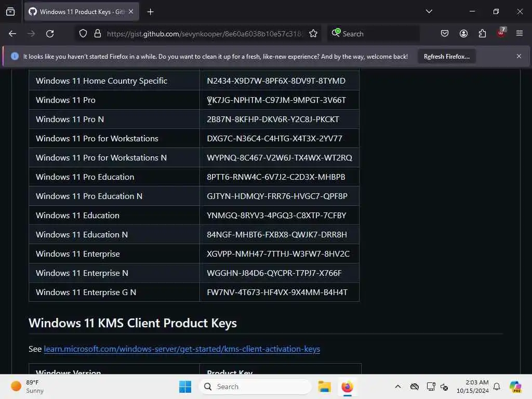Viewport: 532px width, 399px height.
Task: Click Windows 11 Enterprise N cell
Action: pyautogui.click(x=114, y=273)
